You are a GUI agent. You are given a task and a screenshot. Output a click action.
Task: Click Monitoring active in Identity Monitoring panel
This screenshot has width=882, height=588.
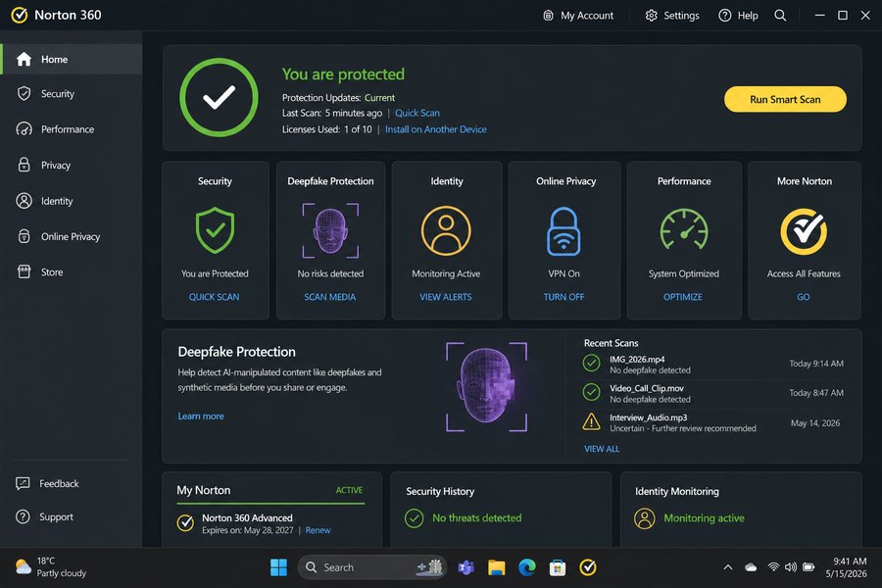tap(705, 517)
